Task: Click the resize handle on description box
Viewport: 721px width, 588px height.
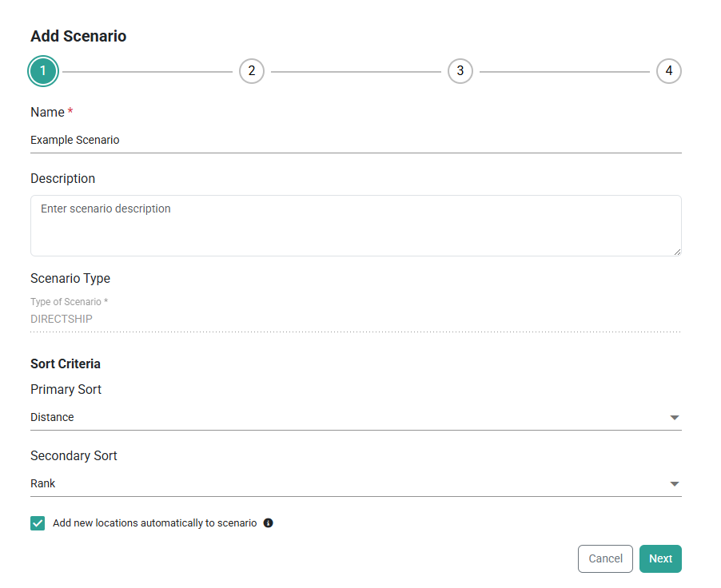Action: (678, 252)
